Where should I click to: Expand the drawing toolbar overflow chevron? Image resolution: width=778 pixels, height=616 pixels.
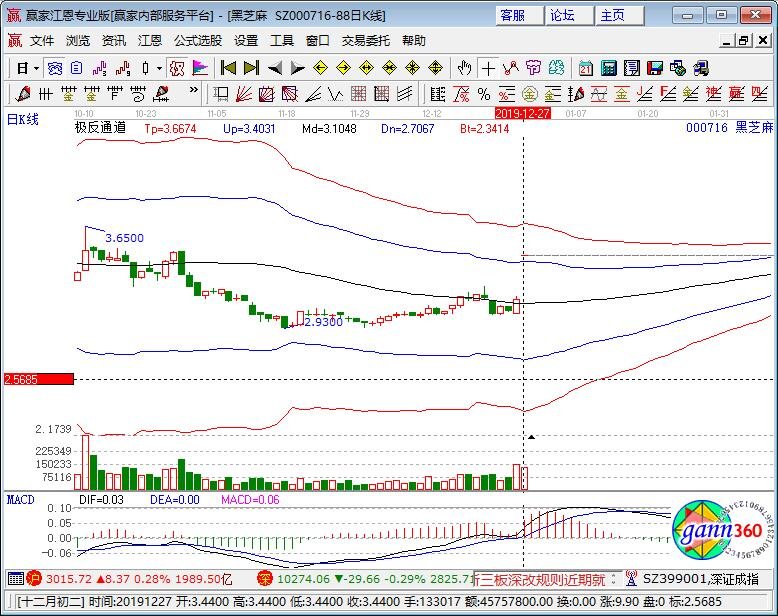[194, 90]
